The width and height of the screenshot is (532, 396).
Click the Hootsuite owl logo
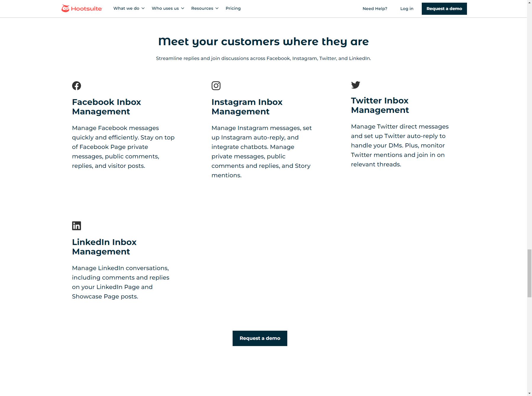click(66, 8)
